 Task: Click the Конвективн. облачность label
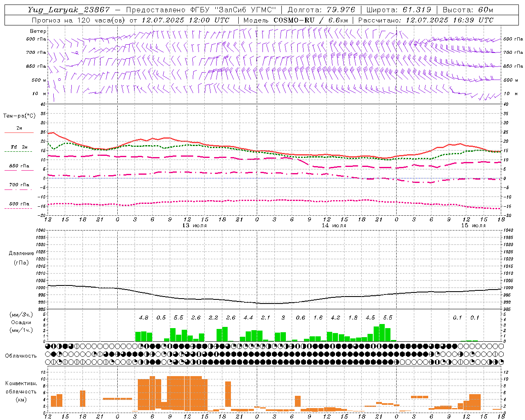(x=21, y=387)
